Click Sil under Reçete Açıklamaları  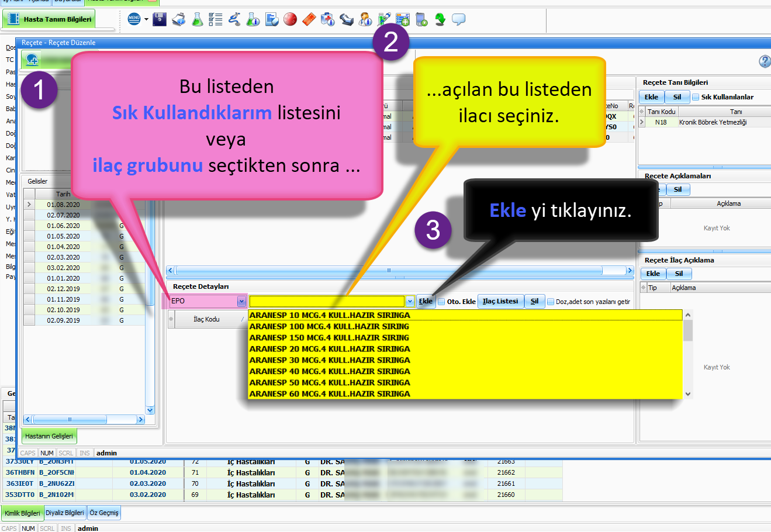pyautogui.click(x=677, y=189)
